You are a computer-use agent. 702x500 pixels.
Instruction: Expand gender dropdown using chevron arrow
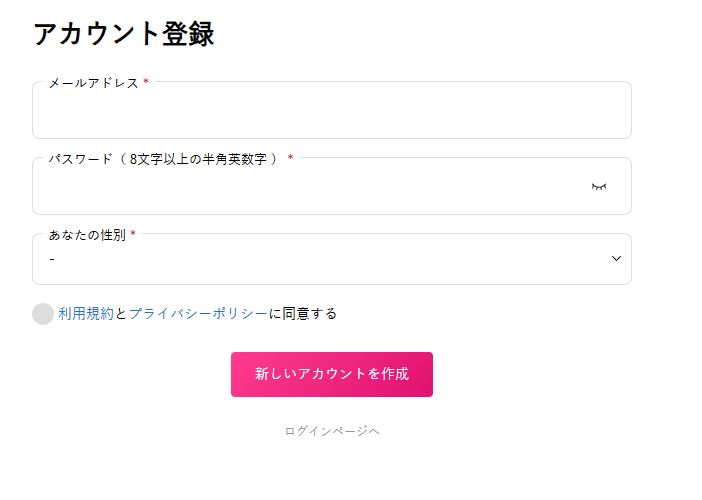[616, 259]
